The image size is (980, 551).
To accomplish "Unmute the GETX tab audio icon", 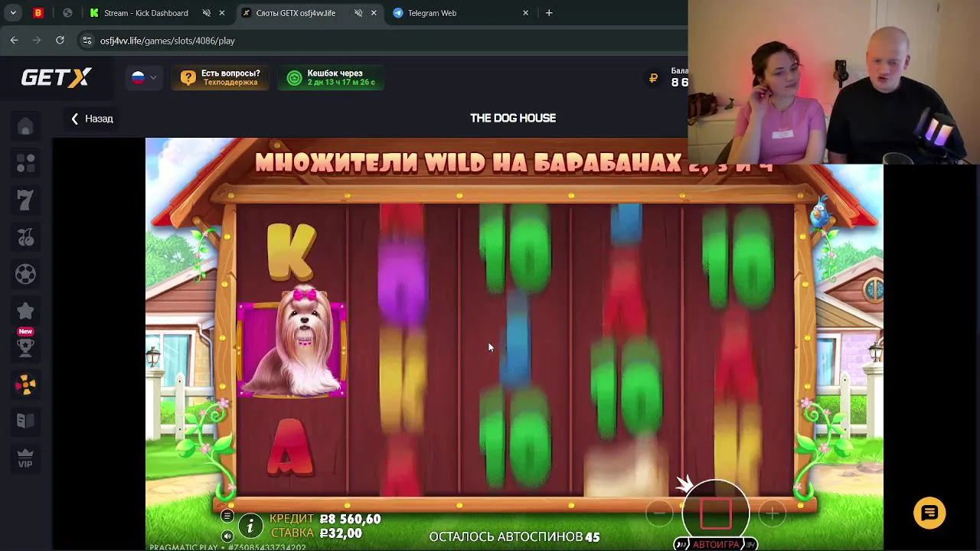I will (x=358, y=13).
